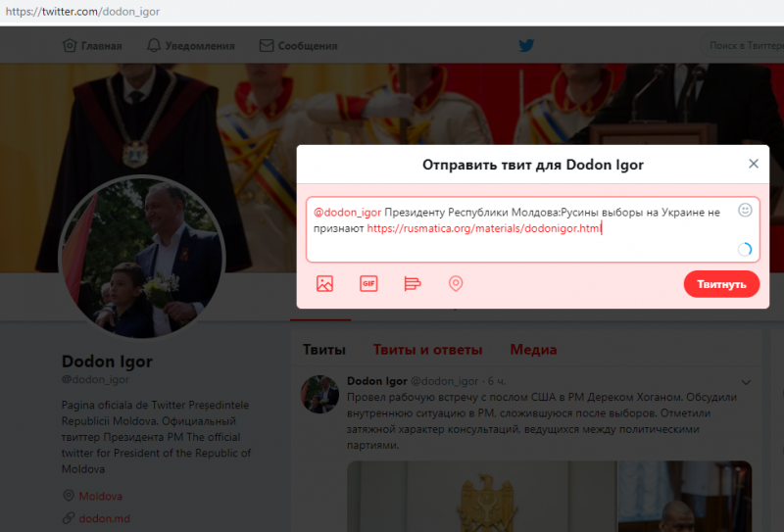The width and height of the screenshot is (784, 532).
Task: Click the location pin icon beside Moldova
Action: [x=69, y=496]
